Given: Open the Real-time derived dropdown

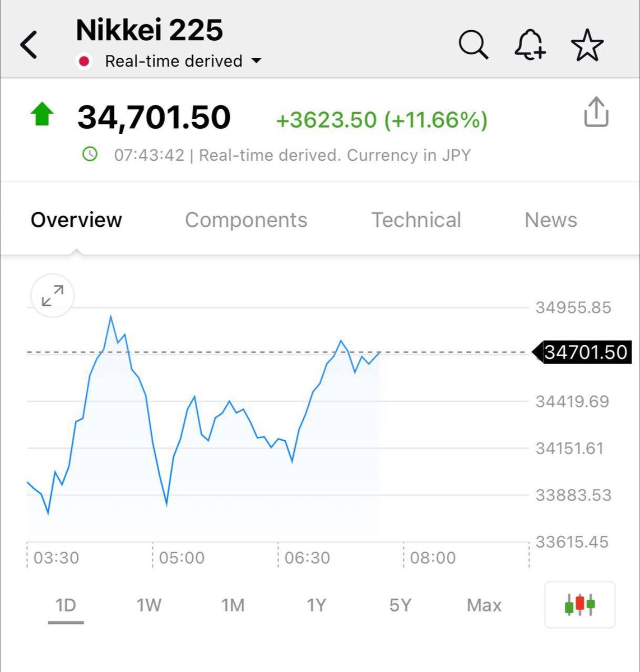Looking at the screenshot, I should point(256,61).
